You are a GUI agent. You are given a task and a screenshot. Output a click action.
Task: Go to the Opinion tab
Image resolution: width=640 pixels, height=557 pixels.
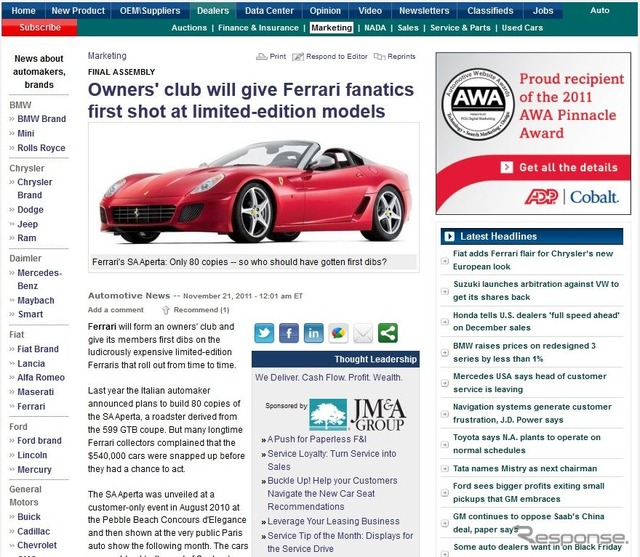(x=325, y=11)
